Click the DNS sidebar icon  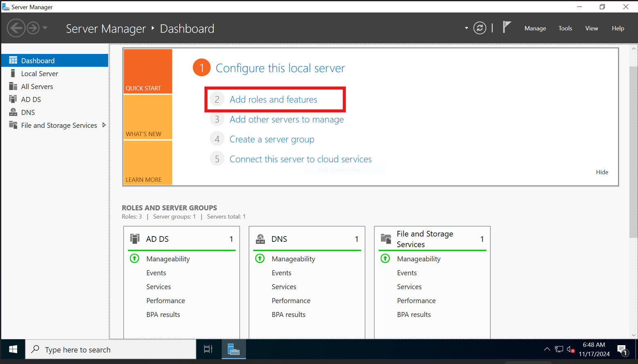[13, 112]
